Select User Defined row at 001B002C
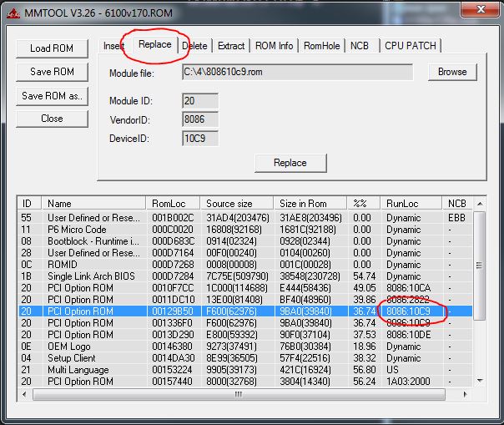The width and height of the screenshot is (504, 425). coord(245,218)
